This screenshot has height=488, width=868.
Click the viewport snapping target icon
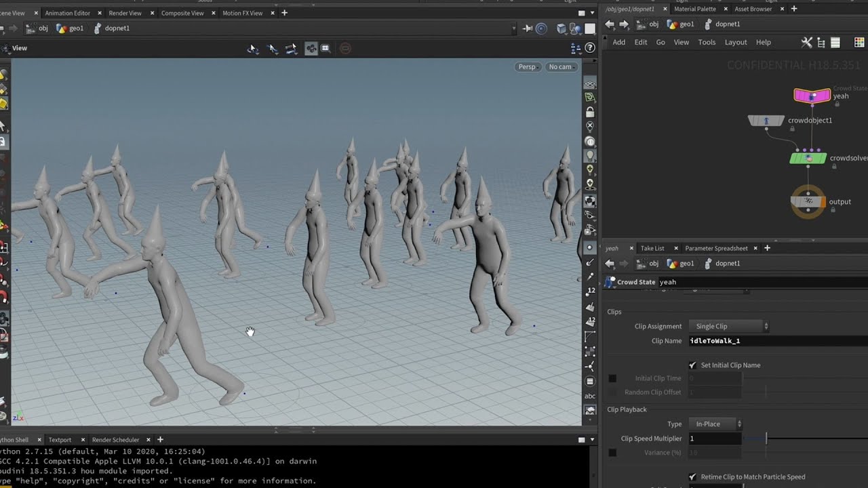pyautogui.click(x=541, y=28)
